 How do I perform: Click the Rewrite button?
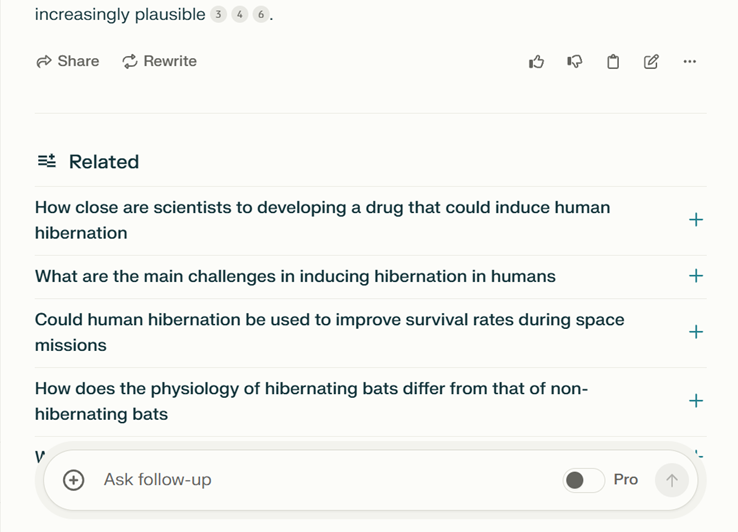click(160, 61)
